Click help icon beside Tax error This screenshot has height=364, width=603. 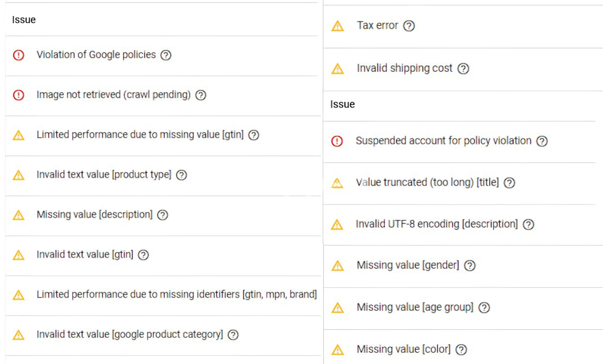(x=409, y=26)
